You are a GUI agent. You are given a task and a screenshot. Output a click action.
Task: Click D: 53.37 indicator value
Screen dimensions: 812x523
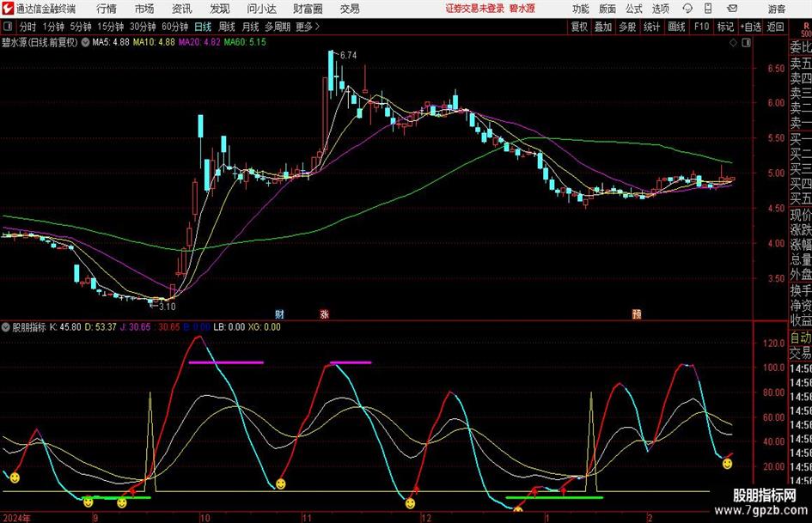[x=101, y=327]
